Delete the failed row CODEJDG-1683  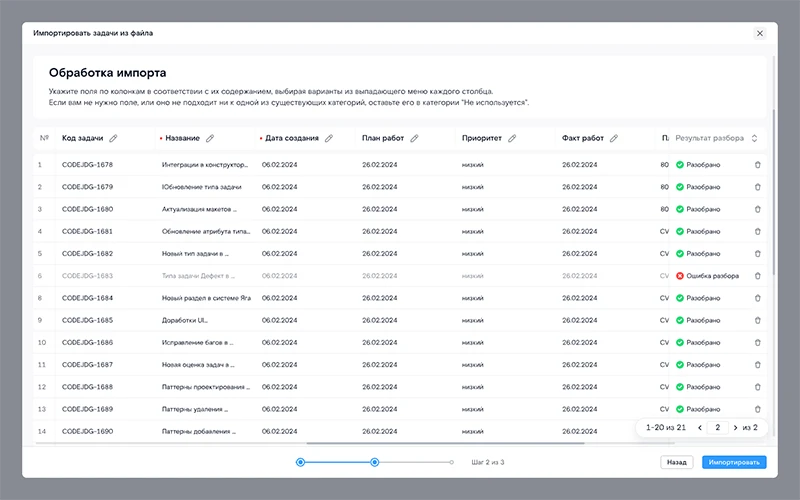point(757,276)
